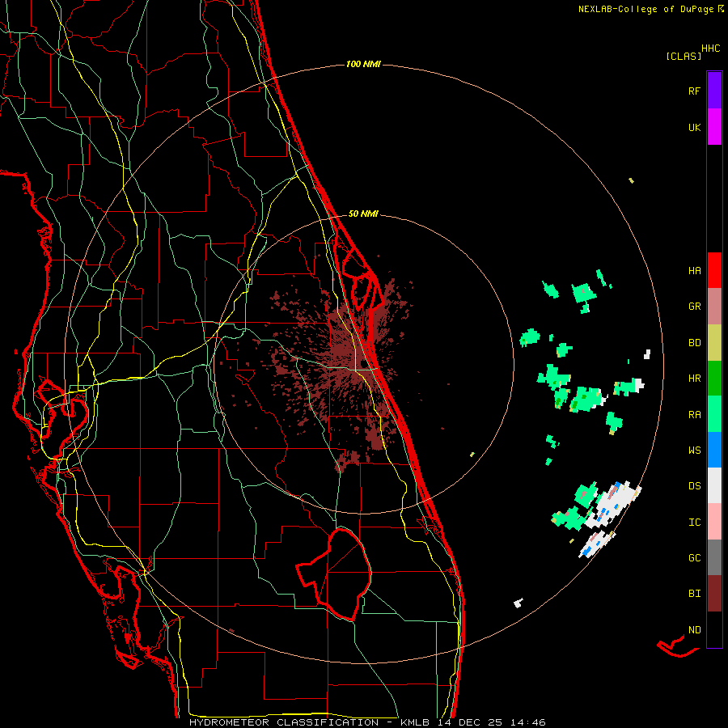Click the IC legend label

tap(695, 523)
